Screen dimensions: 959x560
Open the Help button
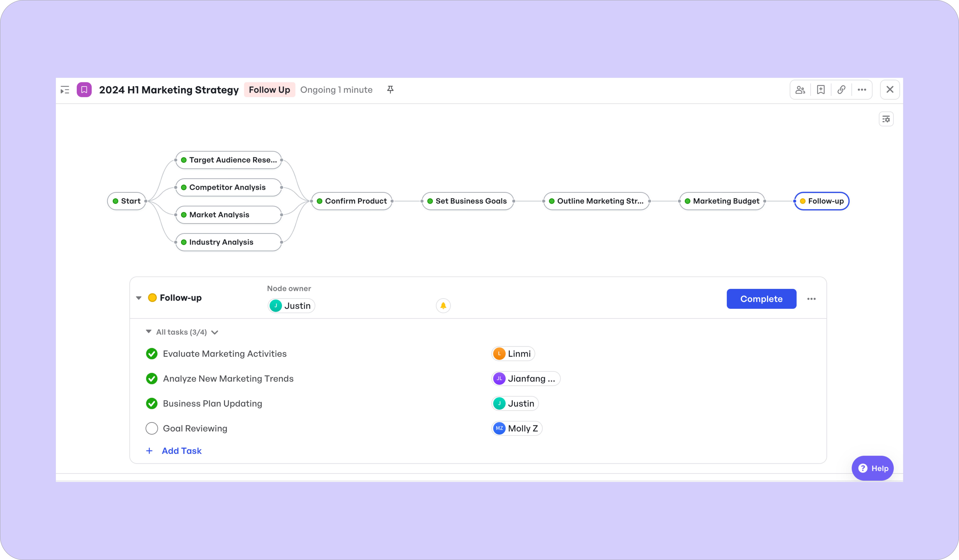click(x=873, y=468)
